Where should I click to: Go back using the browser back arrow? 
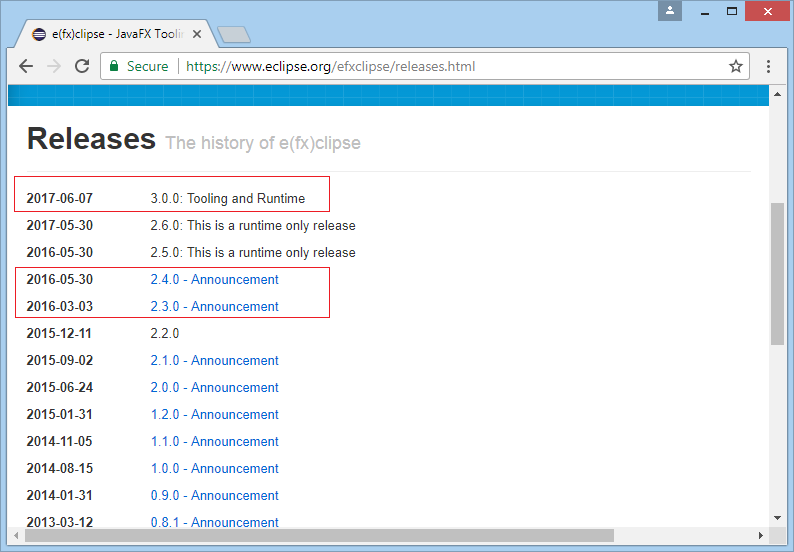26,66
